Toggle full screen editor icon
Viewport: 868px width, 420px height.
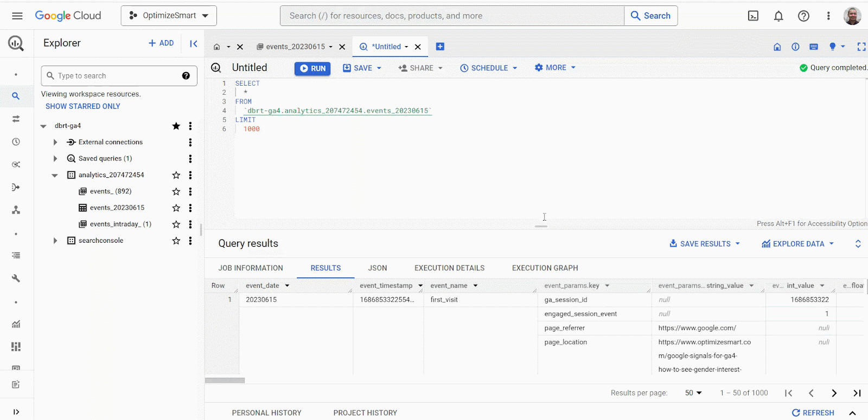pos(861,47)
